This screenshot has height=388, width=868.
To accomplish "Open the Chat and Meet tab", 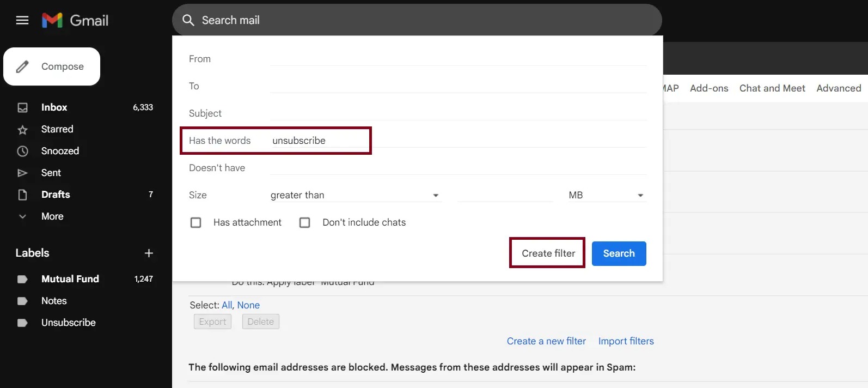I will 772,88.
